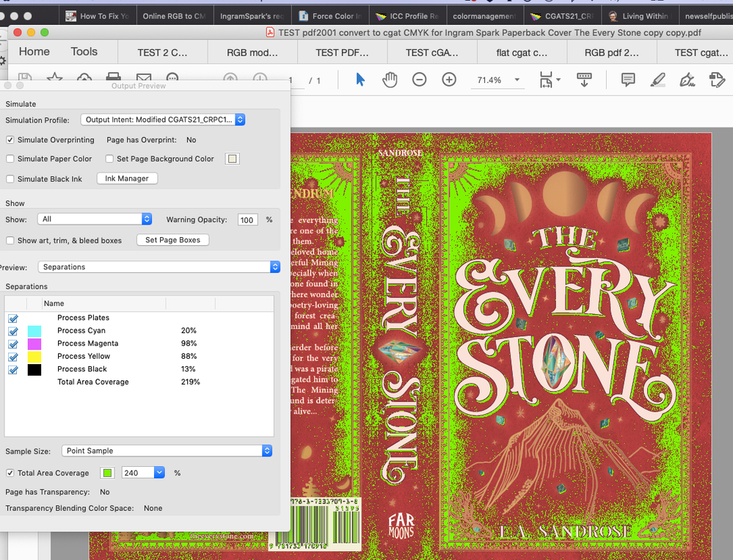
Task: Switch to the Home tab
Action: point(34,51)
